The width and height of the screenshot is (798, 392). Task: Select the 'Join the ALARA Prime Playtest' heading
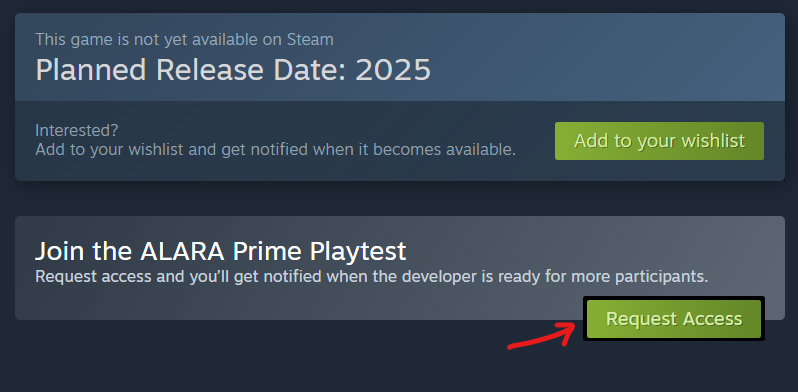click(x=220, y=251)
